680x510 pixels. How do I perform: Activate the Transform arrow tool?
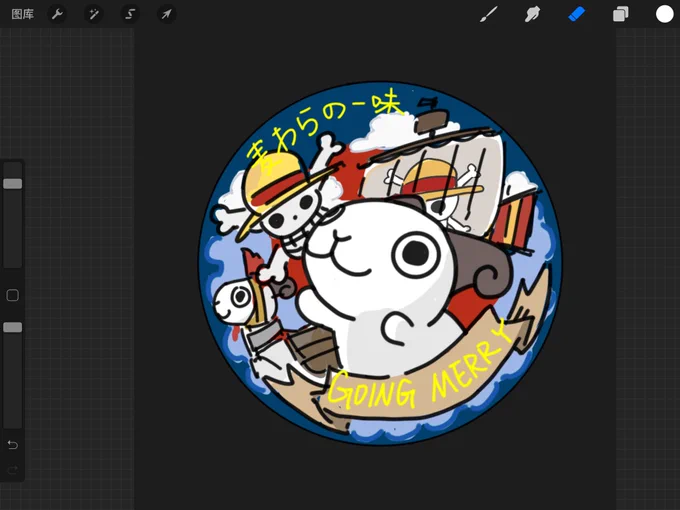167,14
